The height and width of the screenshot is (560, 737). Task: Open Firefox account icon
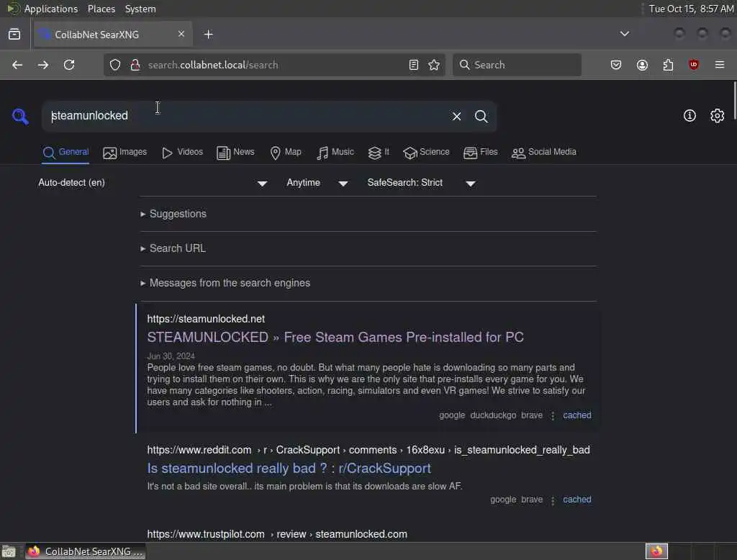coord(642,65)
